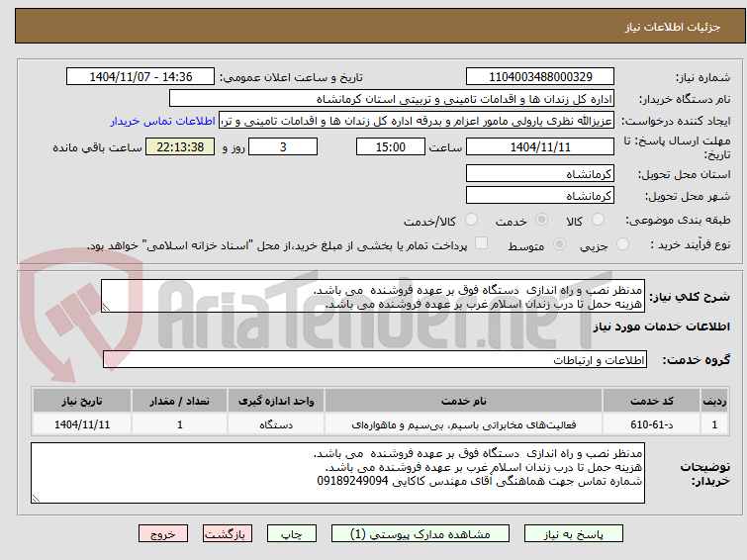The width and height of the screenshot is (747, 560).
Task: Select the کالا/خدمت radio button
Action: coord(471,220)
